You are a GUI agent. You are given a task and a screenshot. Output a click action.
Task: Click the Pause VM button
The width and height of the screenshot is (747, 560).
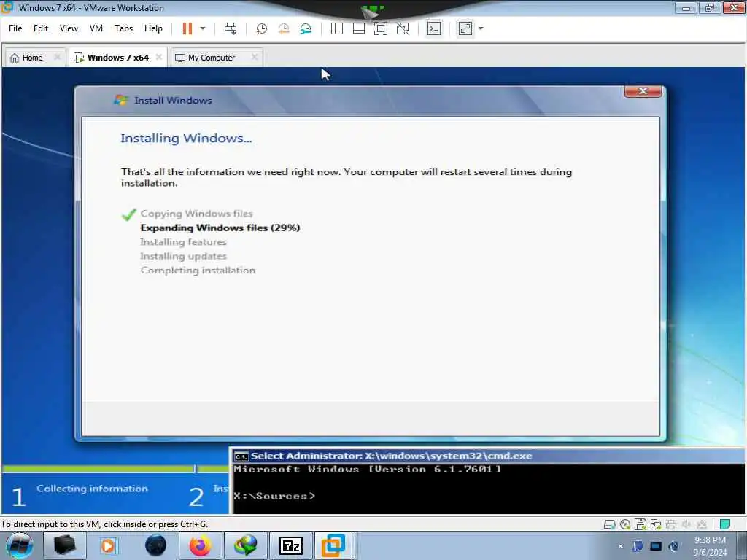pos(187,28)
